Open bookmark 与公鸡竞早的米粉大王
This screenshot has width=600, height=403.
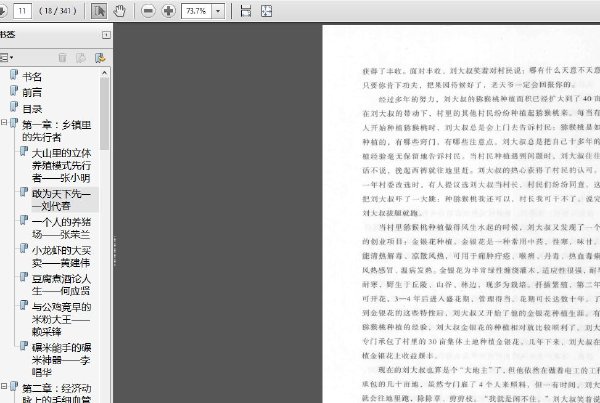coord(62,319)
